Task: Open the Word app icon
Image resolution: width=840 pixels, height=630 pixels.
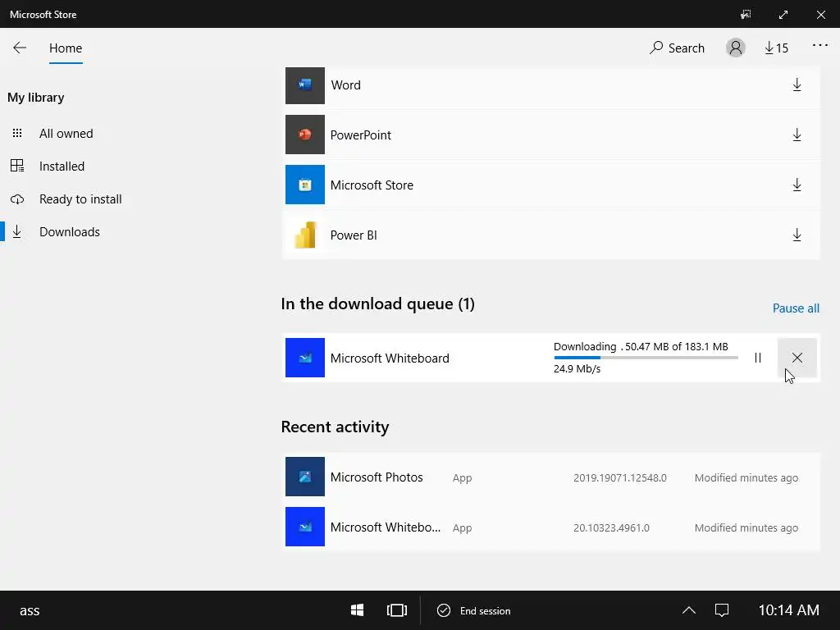Action: [305, 84]
